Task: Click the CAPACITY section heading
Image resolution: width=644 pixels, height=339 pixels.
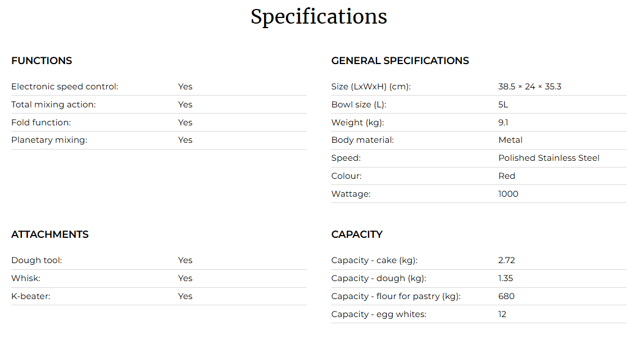Action: [357, 234]
